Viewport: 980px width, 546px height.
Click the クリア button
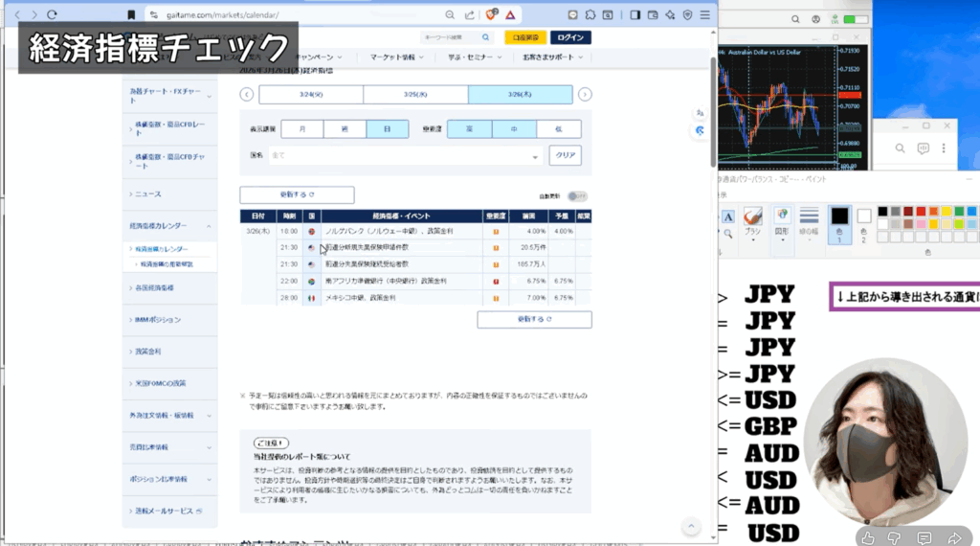[x=565, y=156]
